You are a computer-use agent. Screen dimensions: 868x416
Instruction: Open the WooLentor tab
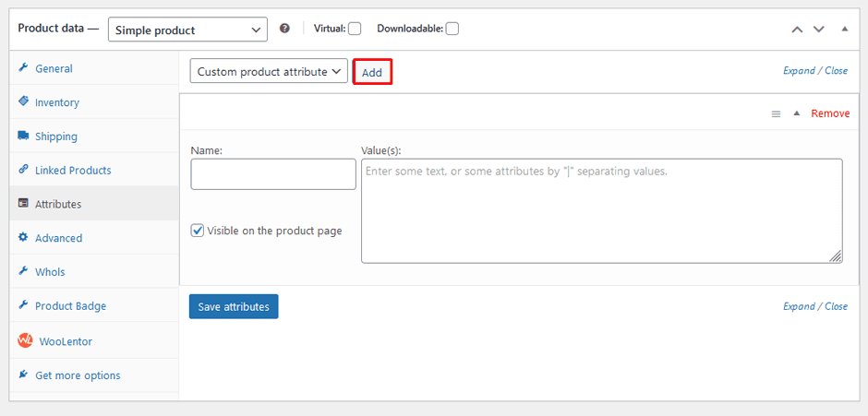tap(94, 341)
